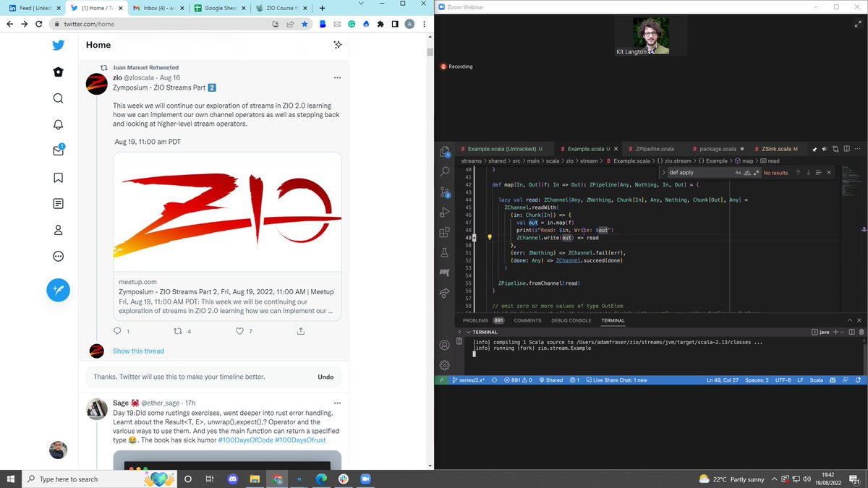Viewport: 868px width, 488px height.
Task: Click Live Share Chat: 1 new status item
Action: (616, 380)
